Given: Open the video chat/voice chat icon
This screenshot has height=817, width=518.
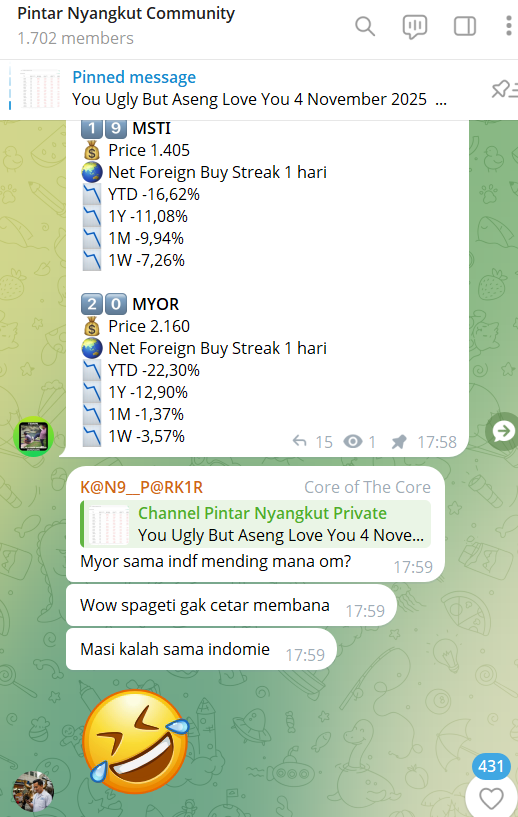Looking at the screenshot, I should pyautogui.click(x=415, y=27).
